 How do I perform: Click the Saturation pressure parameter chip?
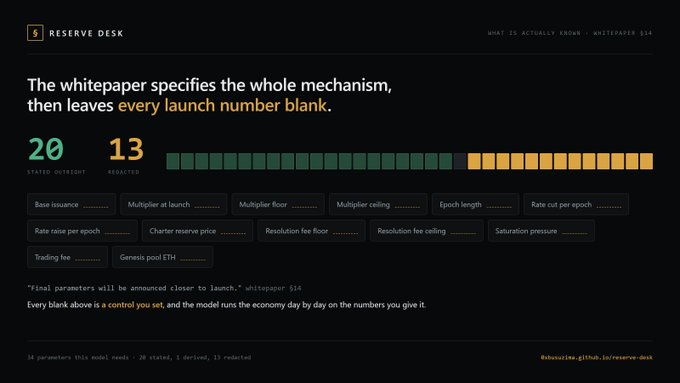tap(541, 231)
